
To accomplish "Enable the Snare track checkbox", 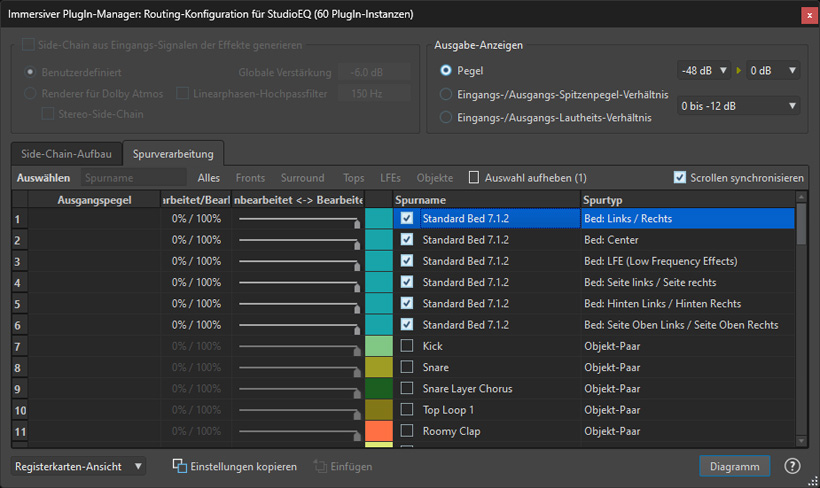I will (x=406, y=367).
